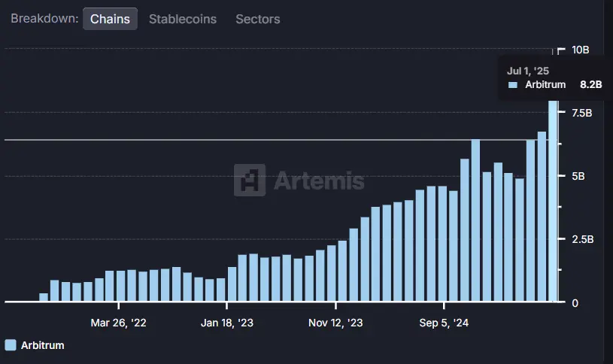This screenshot has width=613, height=364.
Task: Click the 5B y-axis label
Action: tap(578, 176)
